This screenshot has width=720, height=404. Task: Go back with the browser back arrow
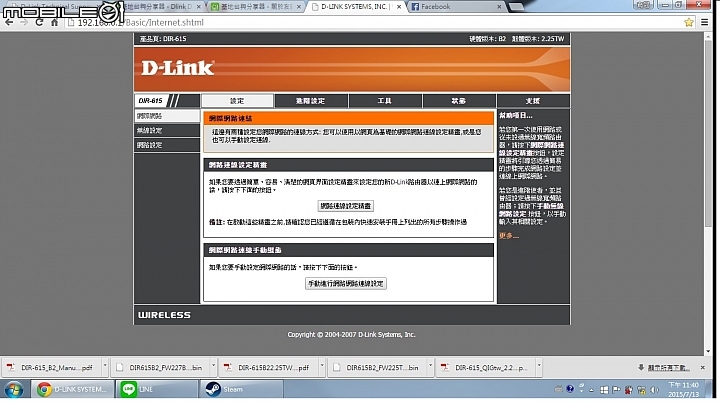(x=9, y=22)
